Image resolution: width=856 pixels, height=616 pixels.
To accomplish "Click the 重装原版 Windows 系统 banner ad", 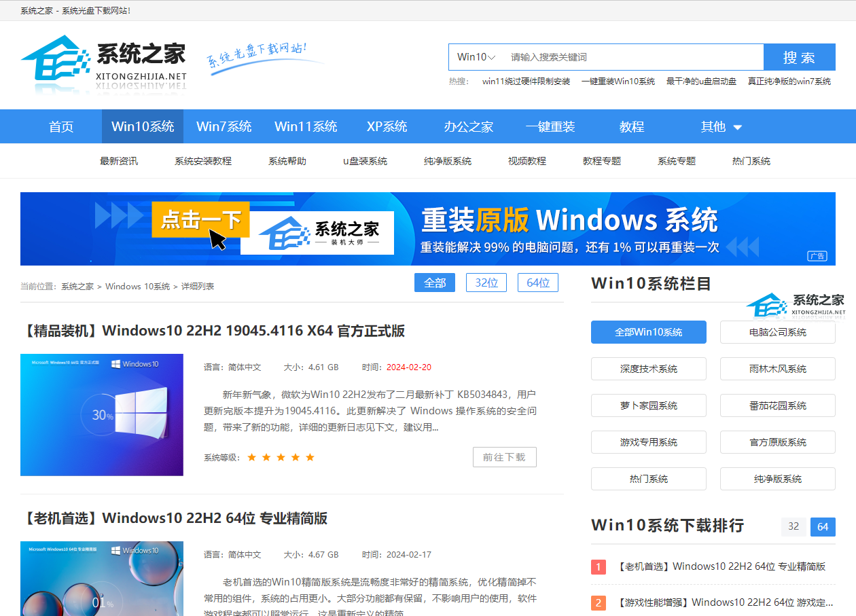I will coord(428,229).
